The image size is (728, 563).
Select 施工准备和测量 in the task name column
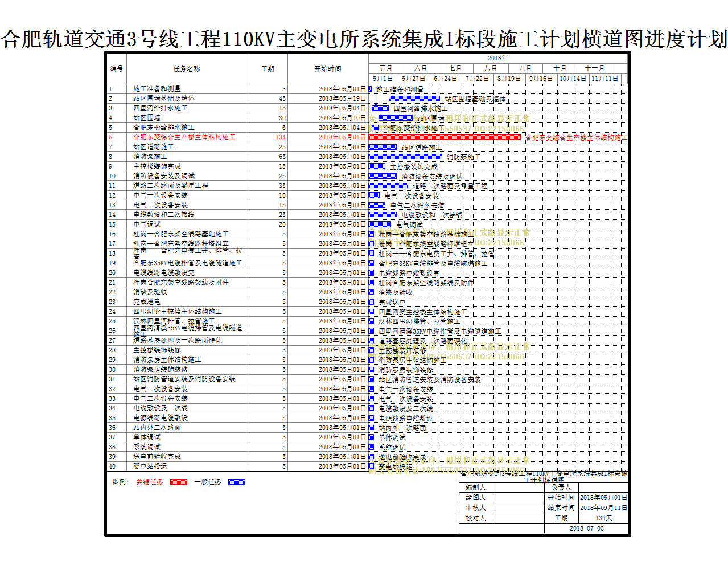(x=157, y=89)
